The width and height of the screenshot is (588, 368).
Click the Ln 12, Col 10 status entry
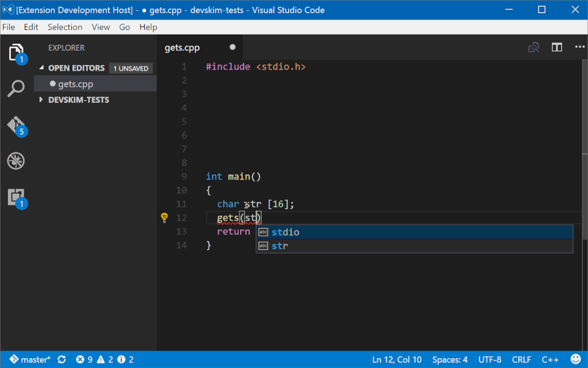pyautogui.click(x=397, y=359)
